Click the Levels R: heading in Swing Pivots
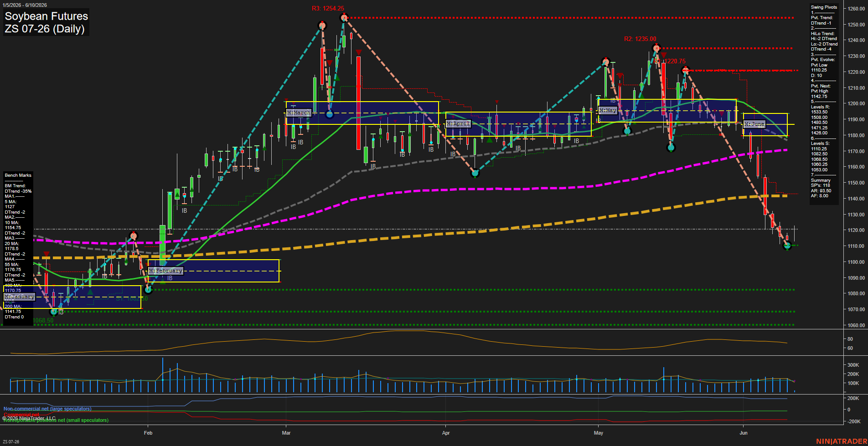 point(820,107)
